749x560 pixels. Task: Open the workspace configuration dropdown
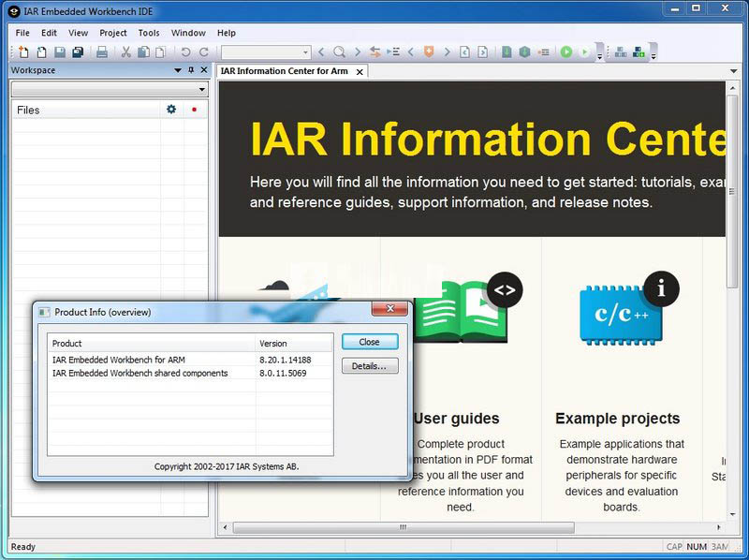point(202,90)
